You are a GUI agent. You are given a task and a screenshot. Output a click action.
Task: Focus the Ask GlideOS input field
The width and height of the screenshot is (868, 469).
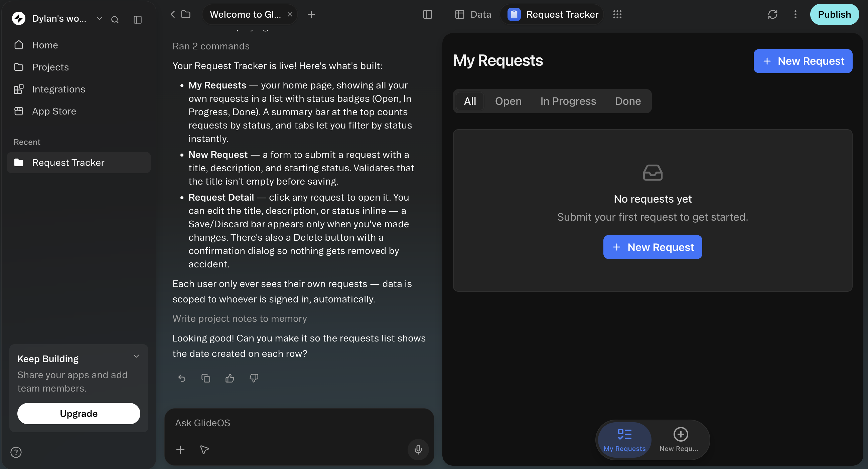tap(299, 423)
